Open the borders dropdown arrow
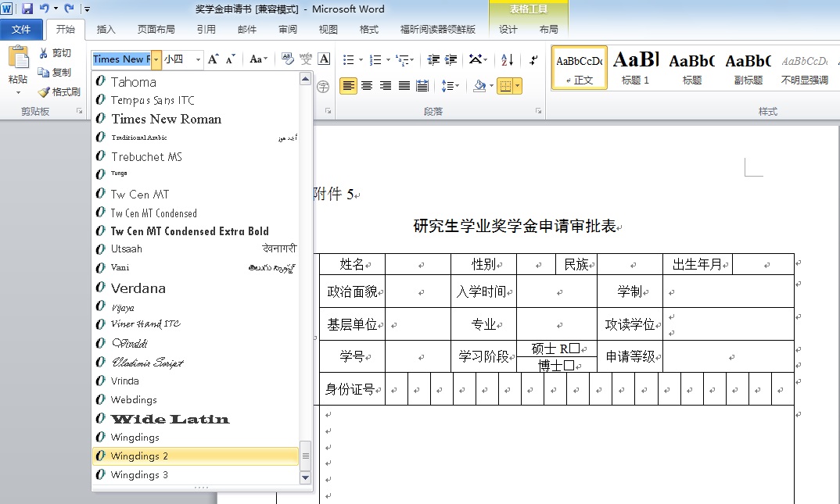Screen dimensions: 840x504 click(x=518, y=86)
